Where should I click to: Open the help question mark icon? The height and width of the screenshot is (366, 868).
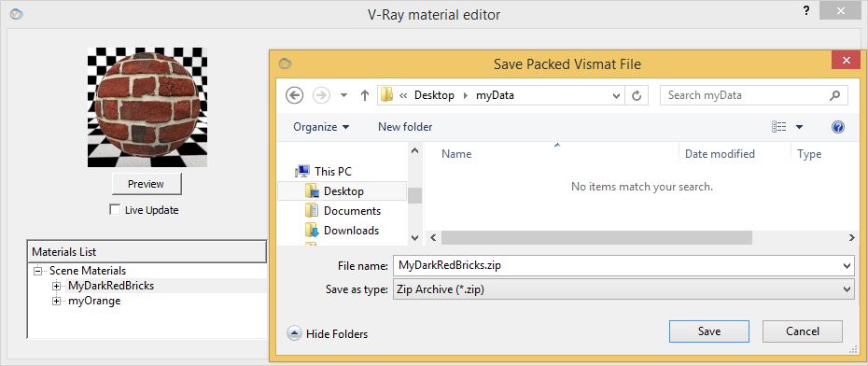tap(838, 127)
